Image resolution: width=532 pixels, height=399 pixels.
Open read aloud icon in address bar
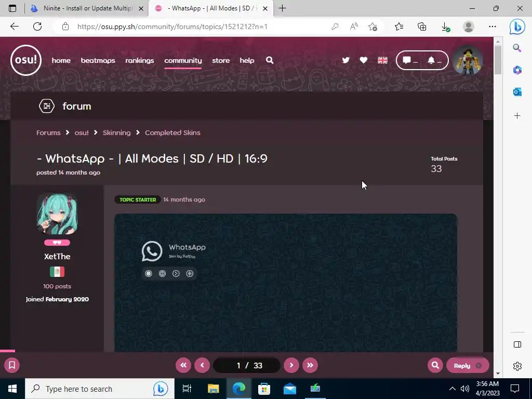(354, 26)
